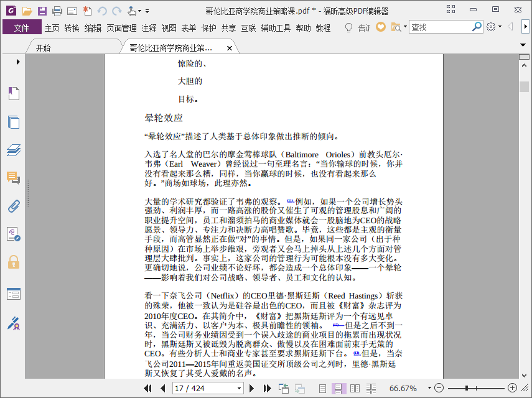Expand the left navigation panel arrow
The width and height of the screenshot is (532, 398).
point(18,62)
